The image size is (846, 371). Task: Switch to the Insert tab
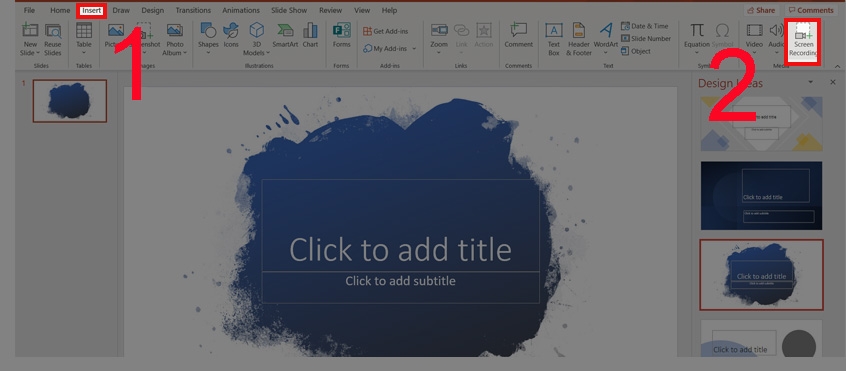pos(92,10)
